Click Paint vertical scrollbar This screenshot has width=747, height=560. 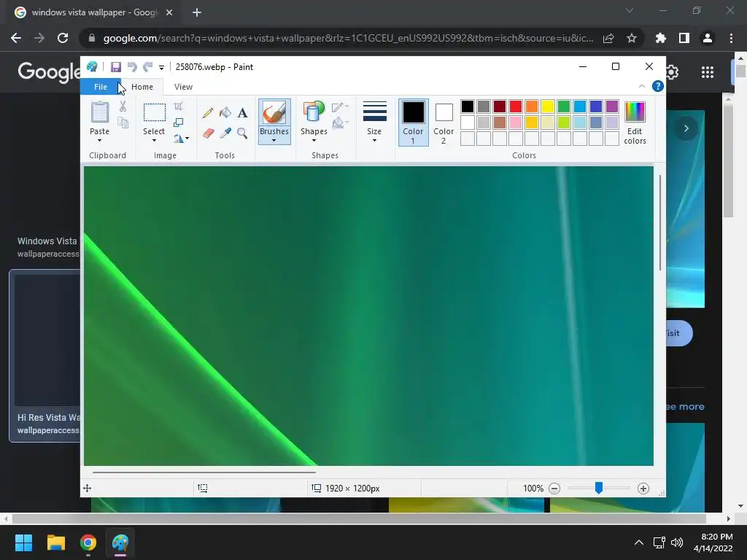pyautogui.click(x=660, y=223)
